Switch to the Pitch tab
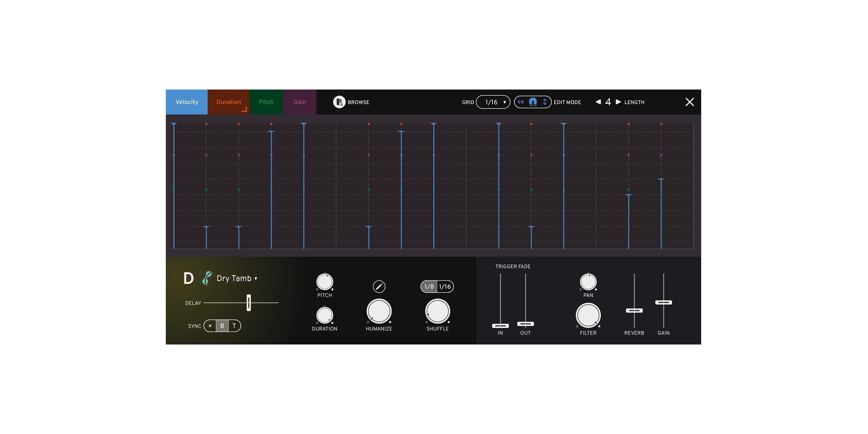This screenshot has width=868, height=434. click(266, 102)
